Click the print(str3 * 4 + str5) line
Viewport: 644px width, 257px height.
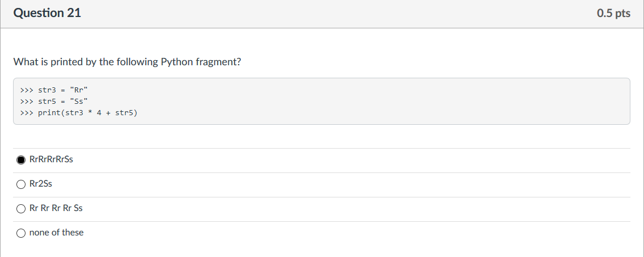(x=78, y=112)
